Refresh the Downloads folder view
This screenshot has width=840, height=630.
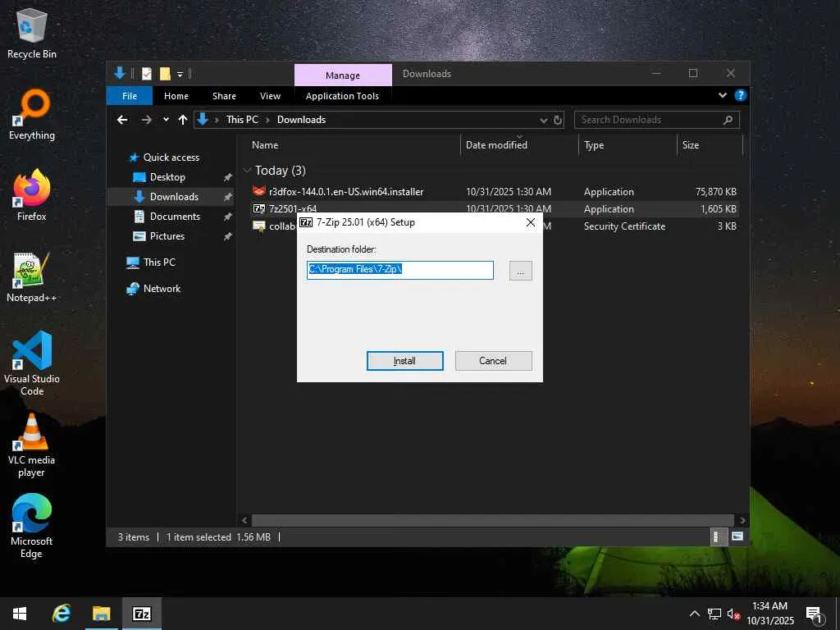pos(558,120)
